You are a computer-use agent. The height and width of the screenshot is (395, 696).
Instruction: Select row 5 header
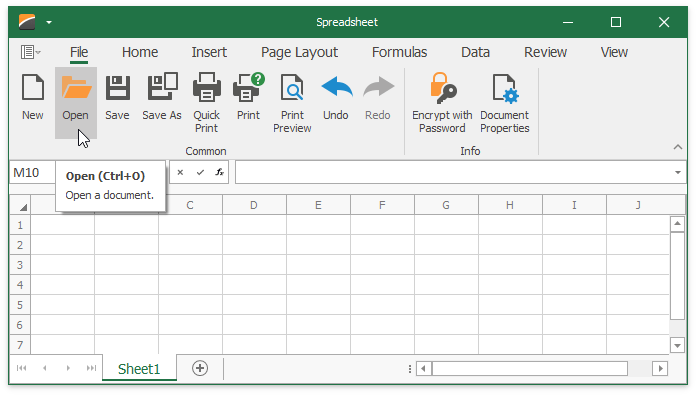(x=20, y=305)
